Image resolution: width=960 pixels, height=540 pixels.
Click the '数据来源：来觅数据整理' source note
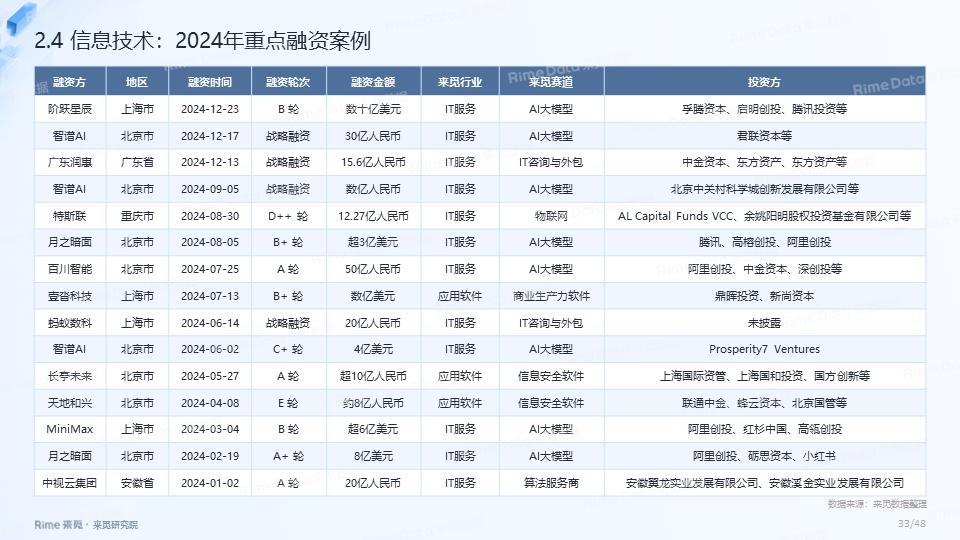coord(877,504)
